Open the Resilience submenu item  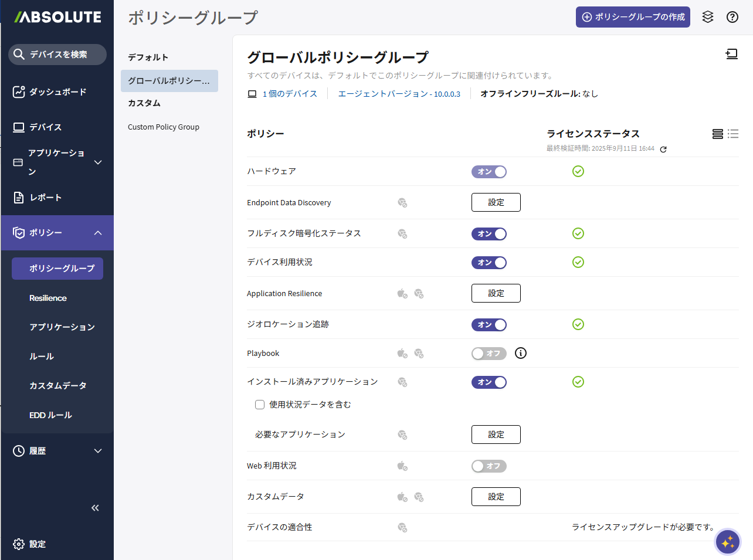click(x=48, y=298)
